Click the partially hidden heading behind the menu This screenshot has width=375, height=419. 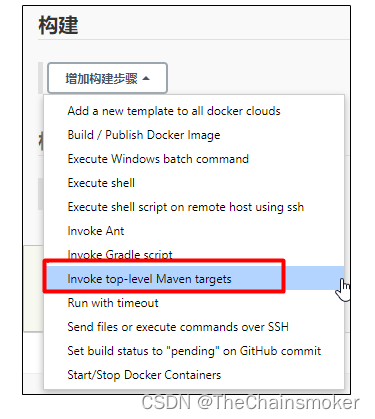point(41,141)
